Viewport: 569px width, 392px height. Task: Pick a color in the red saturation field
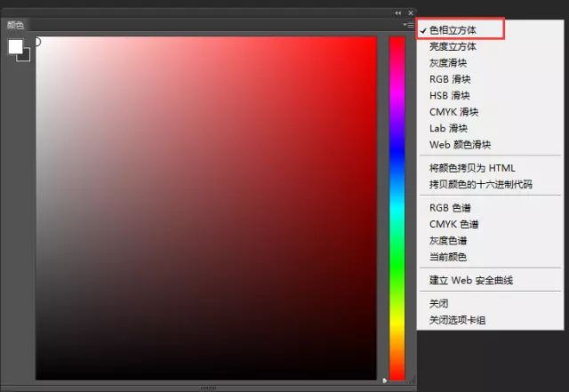coord(205,208)
